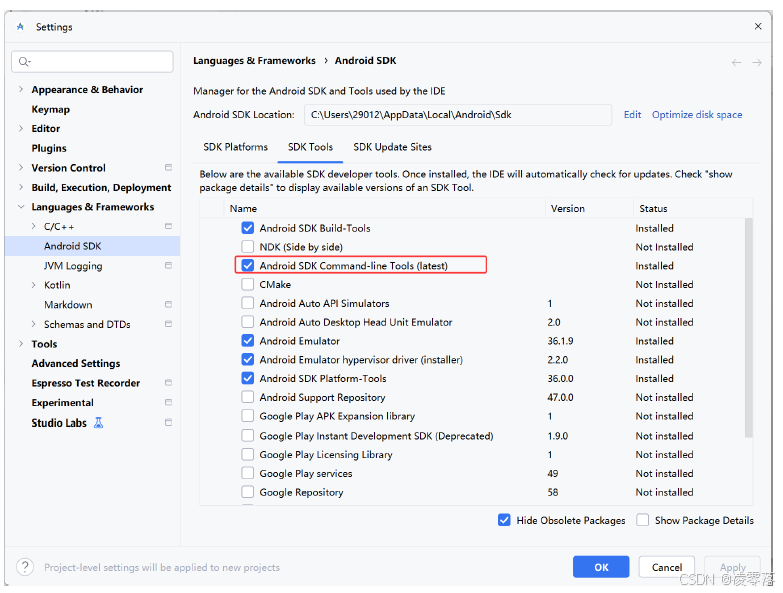Click the back navigation arrow
Viewport: 783px width, 593px height.
point(736,62)
